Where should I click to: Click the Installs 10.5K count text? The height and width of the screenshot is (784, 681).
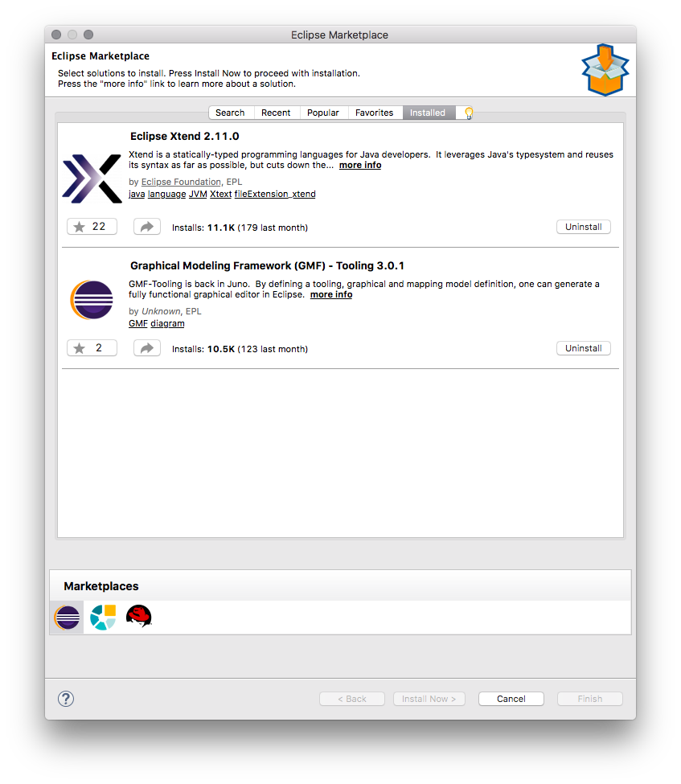240,349
